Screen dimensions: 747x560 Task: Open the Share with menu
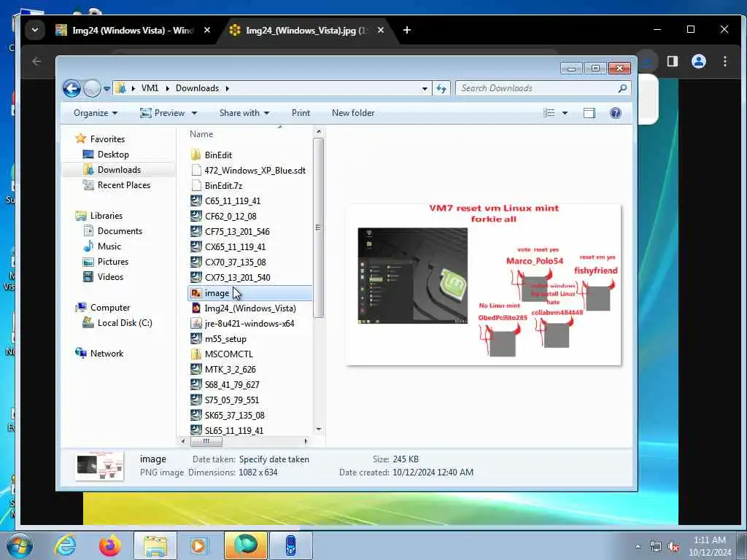(244, 113)
